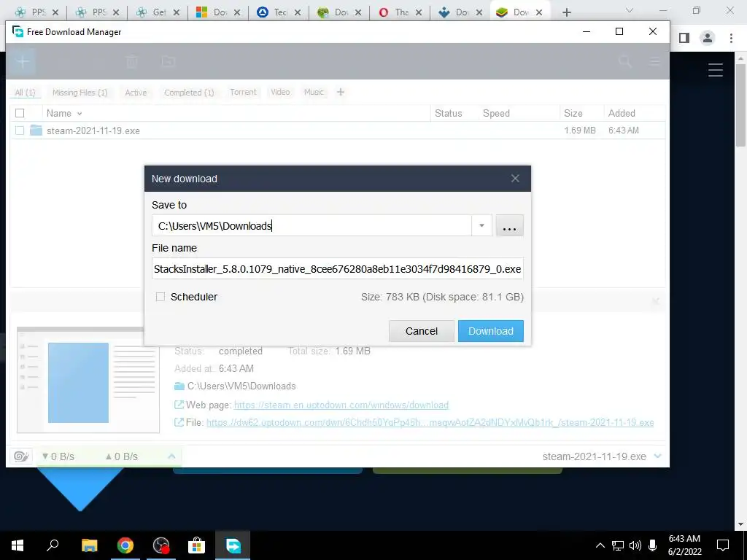
Task: Open Chrome side panel icon
Action: [x=684, y=38]
